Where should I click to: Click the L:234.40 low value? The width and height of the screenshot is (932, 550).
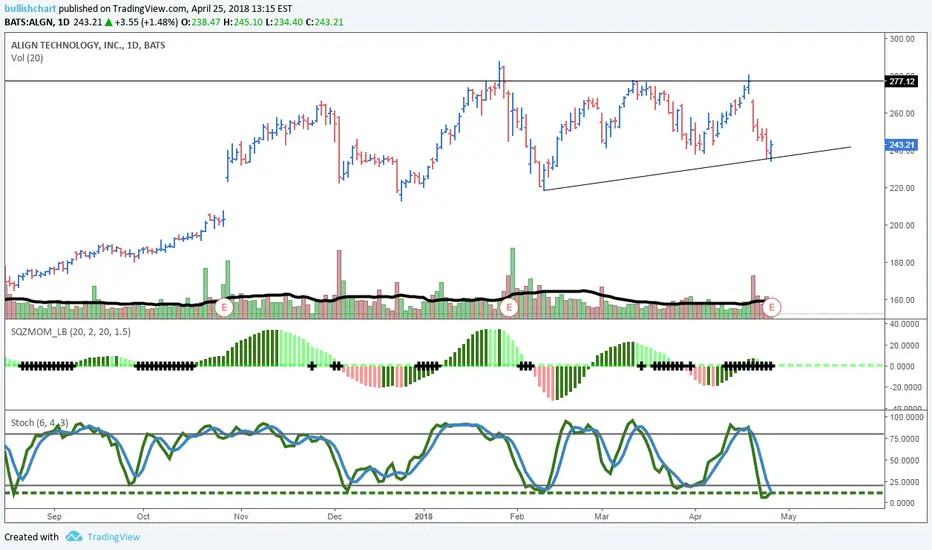[283, 22]
